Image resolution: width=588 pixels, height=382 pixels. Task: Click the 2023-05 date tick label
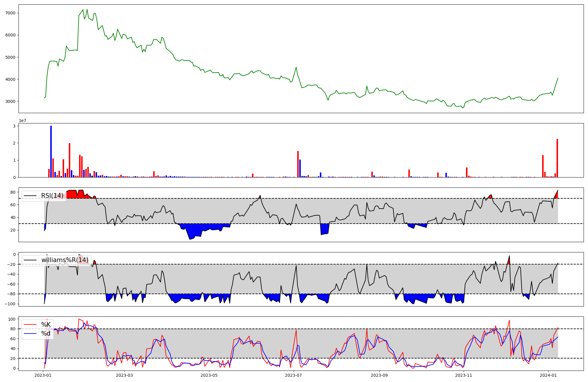[x=209, y=375]
